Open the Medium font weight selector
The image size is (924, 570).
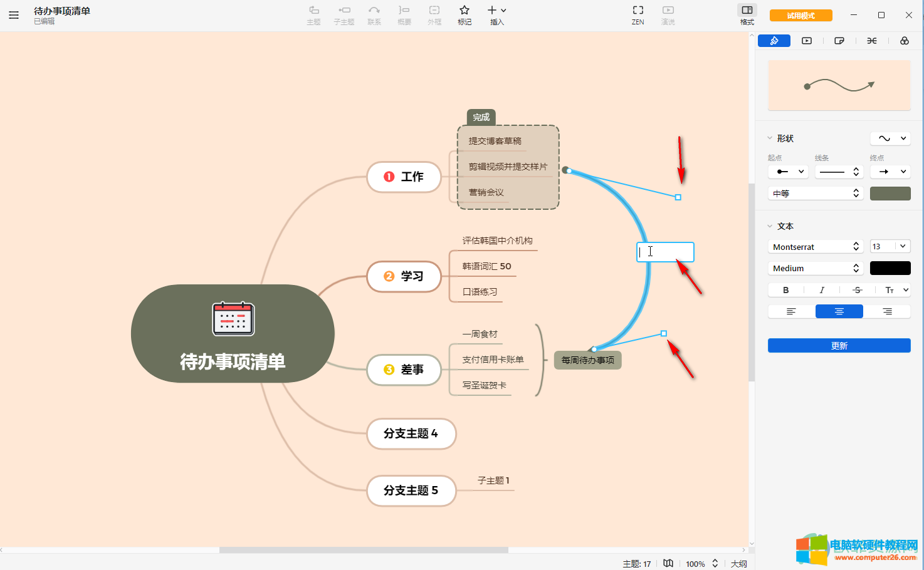click(x=816, y=268)
